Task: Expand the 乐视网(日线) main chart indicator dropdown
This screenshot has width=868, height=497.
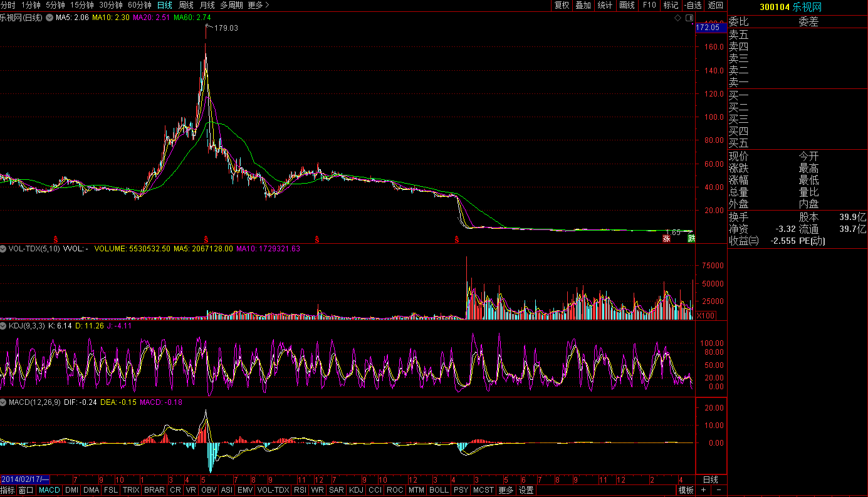Action: (x=50, y=18)
